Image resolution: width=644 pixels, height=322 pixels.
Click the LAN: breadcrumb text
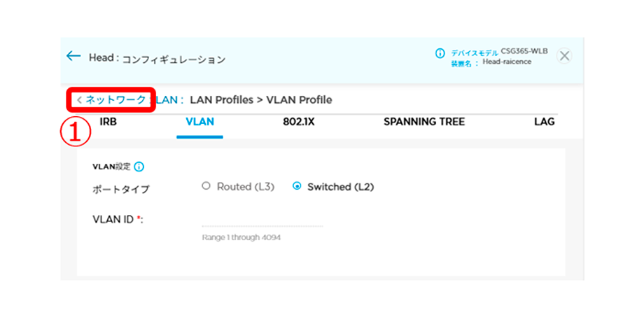tap(169, 99)
